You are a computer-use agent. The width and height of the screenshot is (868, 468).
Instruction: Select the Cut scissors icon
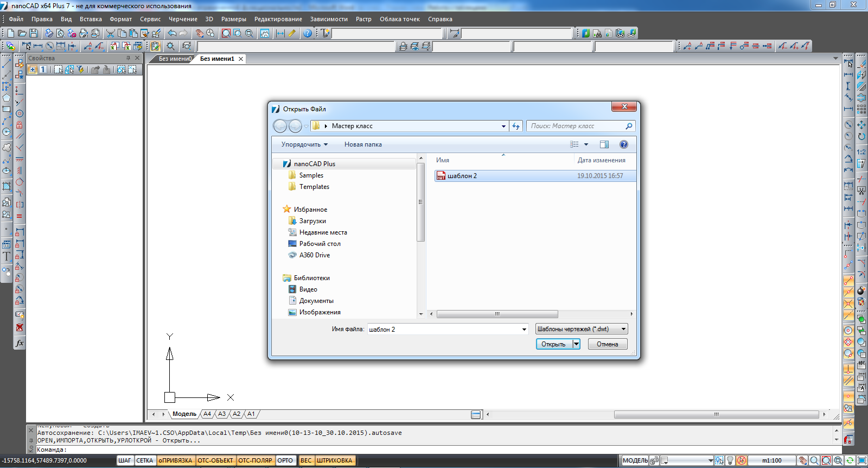111,34
